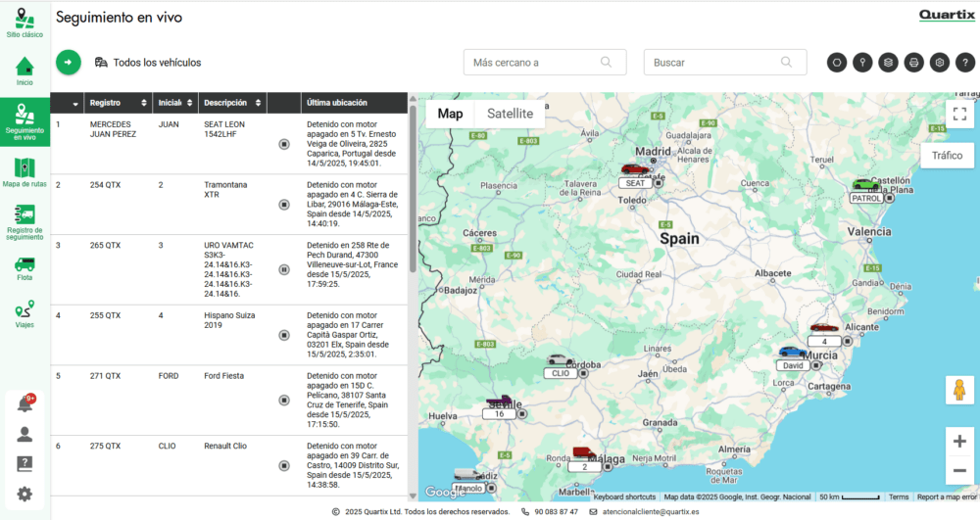Viewport: 980px width, 520px height.
Task: Go to Inicio home icon
Action: 24,71
